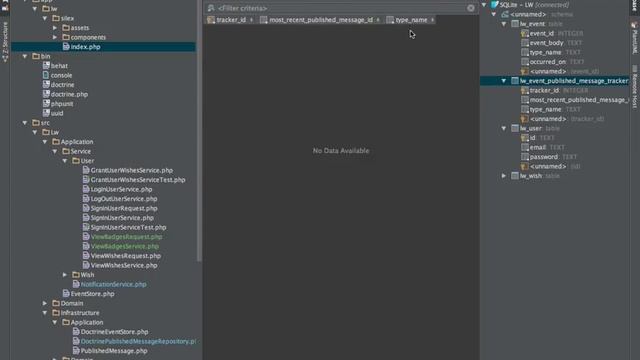This screenshot has height=360, width=640.
Task: Expand the lw_wish table
Action: point(504,176)
